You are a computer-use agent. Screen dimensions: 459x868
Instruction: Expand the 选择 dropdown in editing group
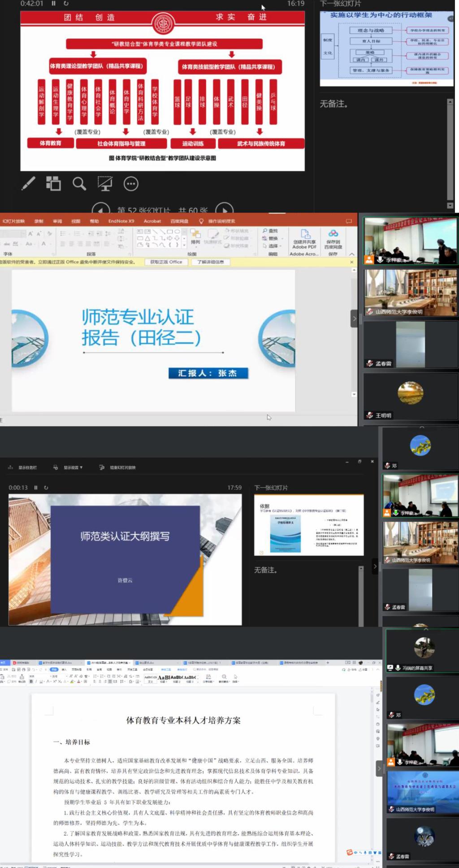pos(273,246)
